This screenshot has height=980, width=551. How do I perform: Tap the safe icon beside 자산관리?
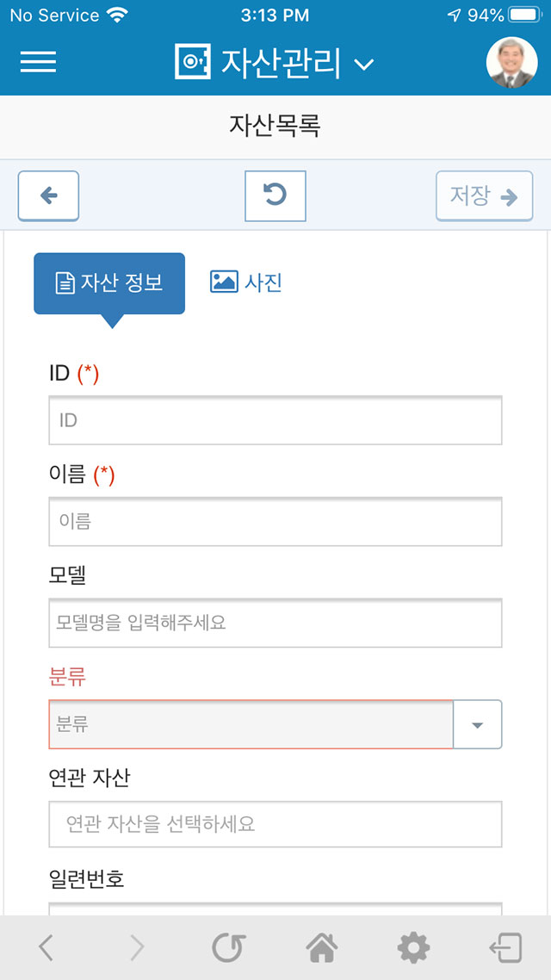click(x=194, y=61)
